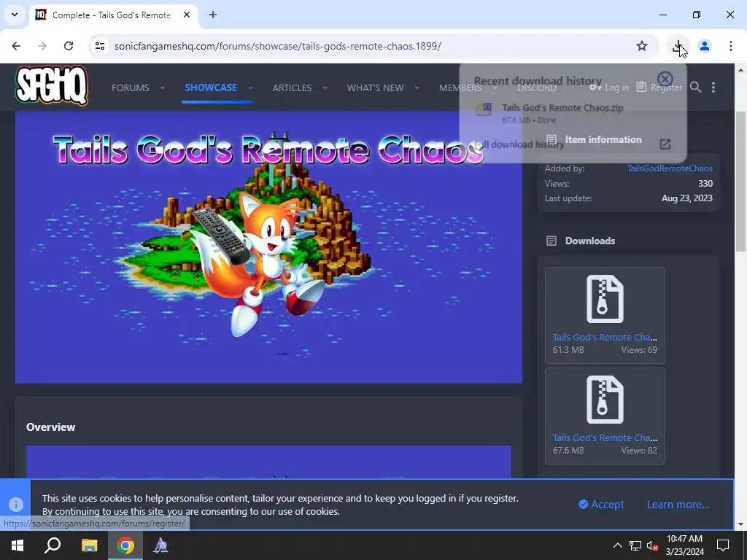Expand the Forums dropdown arrow

coord(163,87)
